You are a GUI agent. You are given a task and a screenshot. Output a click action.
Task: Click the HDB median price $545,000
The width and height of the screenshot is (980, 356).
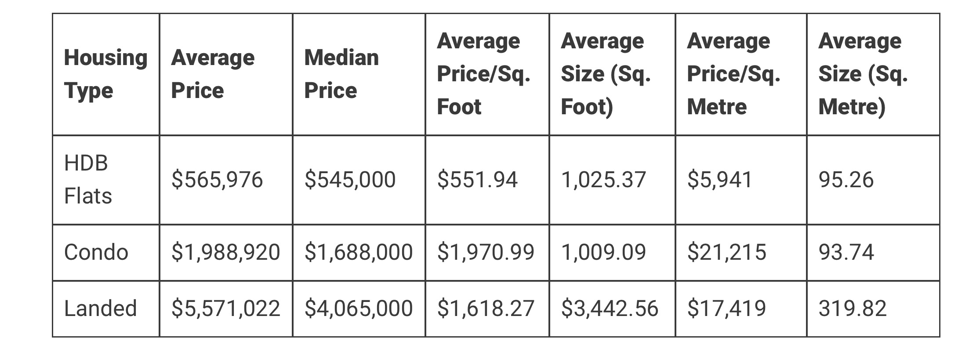[350, 180]
